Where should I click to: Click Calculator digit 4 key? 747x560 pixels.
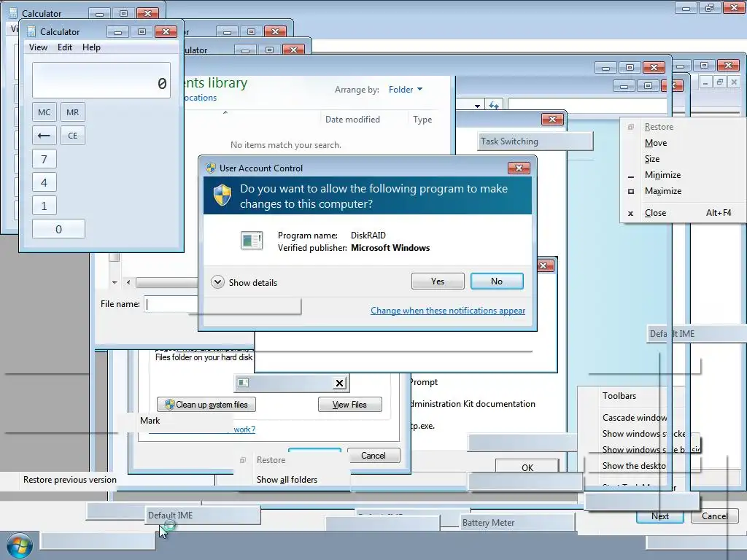pos(44,182)
